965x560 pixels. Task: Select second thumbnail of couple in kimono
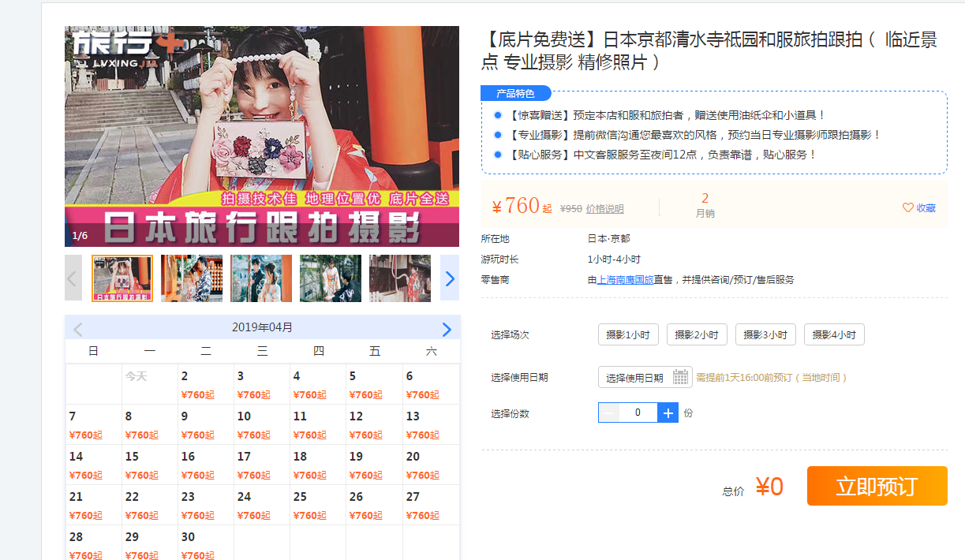(191, 278)
